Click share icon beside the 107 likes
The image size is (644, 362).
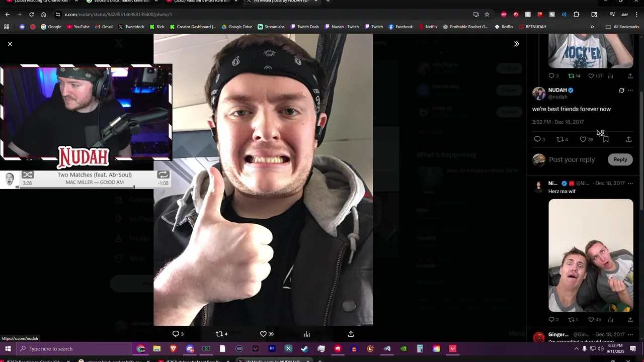(x=630, y=76)
